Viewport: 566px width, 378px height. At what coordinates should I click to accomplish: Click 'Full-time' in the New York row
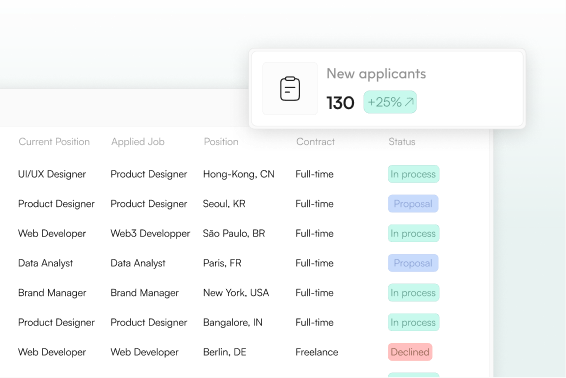(x=314, y=292)
